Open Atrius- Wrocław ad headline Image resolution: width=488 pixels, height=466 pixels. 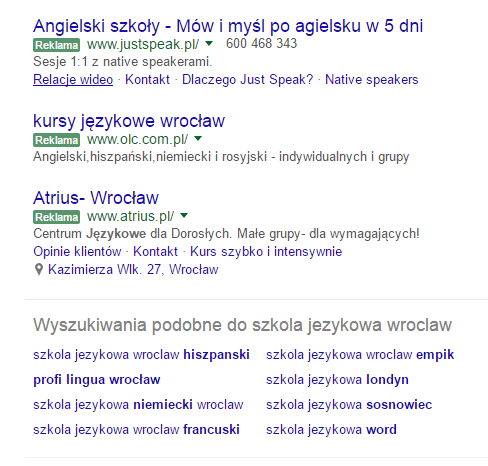coord(96,198)
